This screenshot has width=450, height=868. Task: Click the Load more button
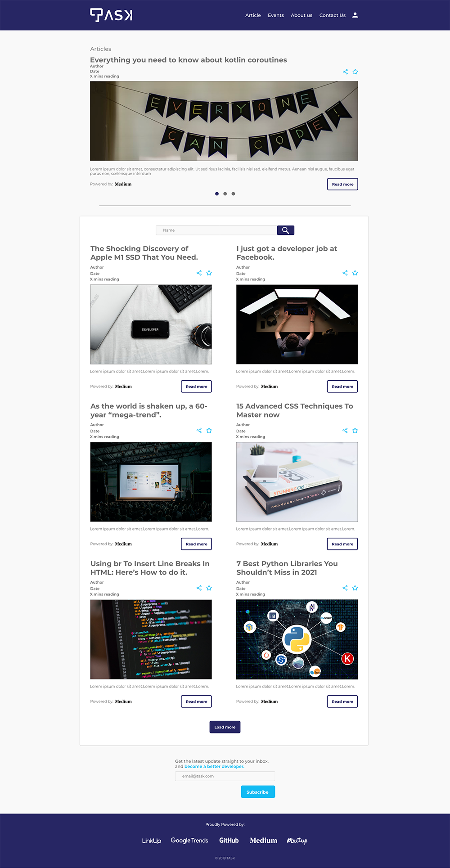pos(225,727)
